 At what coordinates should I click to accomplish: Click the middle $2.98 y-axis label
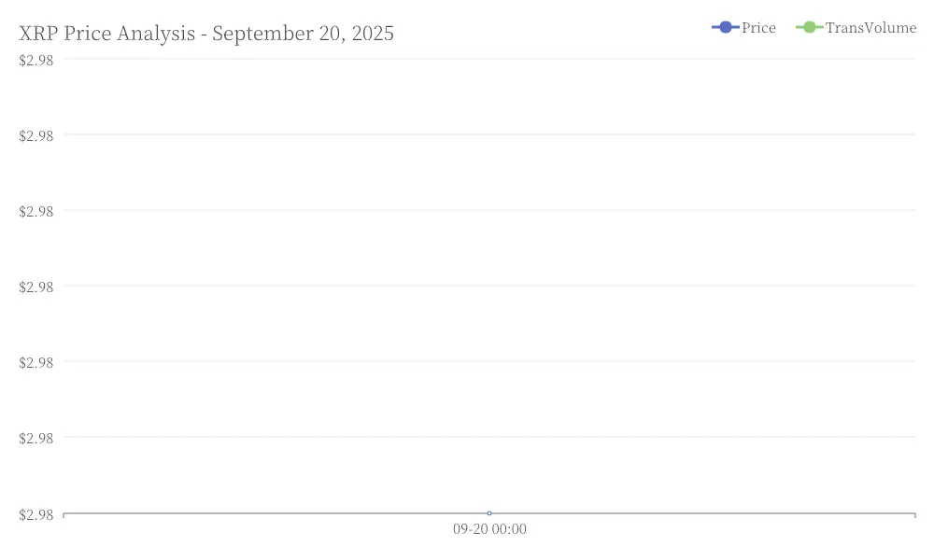point(36,287)
